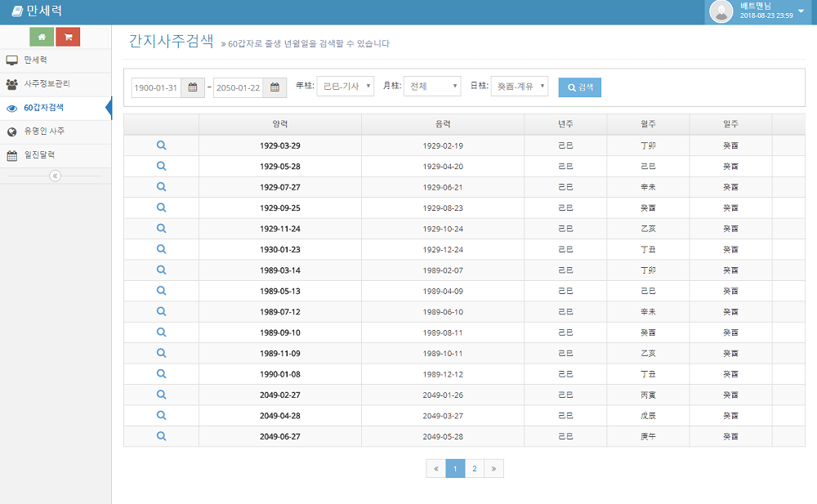
Task: Open the red shopping cart button
Action: tap(68, 37)
